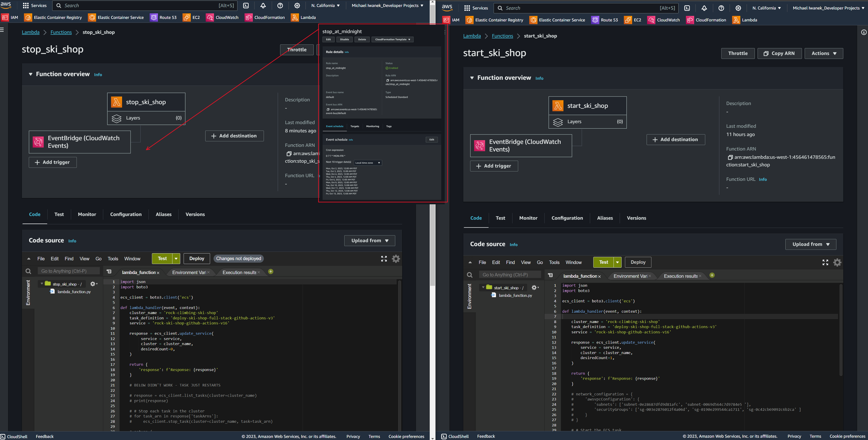
Task: Open Elastic Container Service shortcut in start_ski_shop window
Action: [x=557, y=20]
